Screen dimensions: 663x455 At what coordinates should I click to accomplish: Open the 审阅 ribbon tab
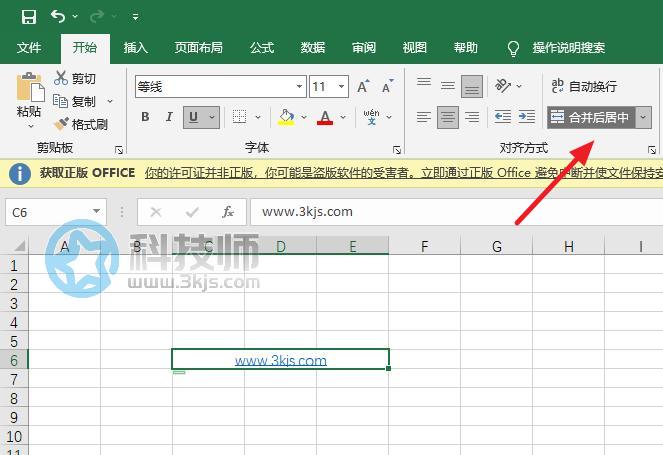(x=364, y=47)
